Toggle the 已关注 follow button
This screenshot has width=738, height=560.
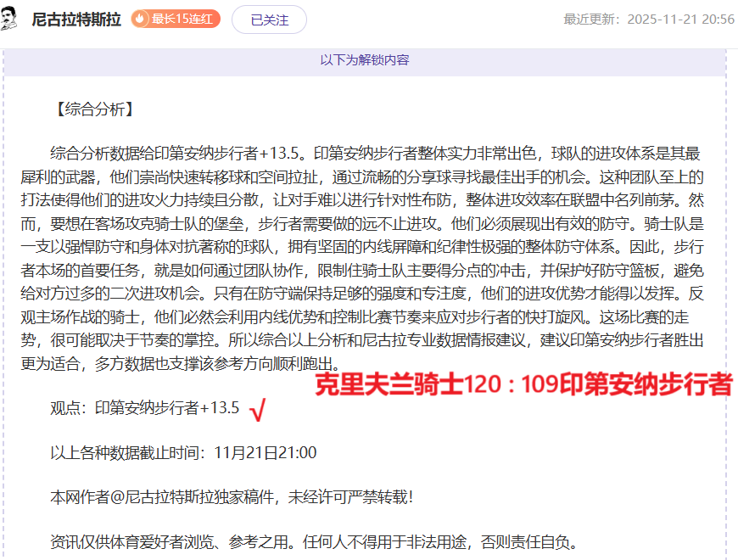269,20
